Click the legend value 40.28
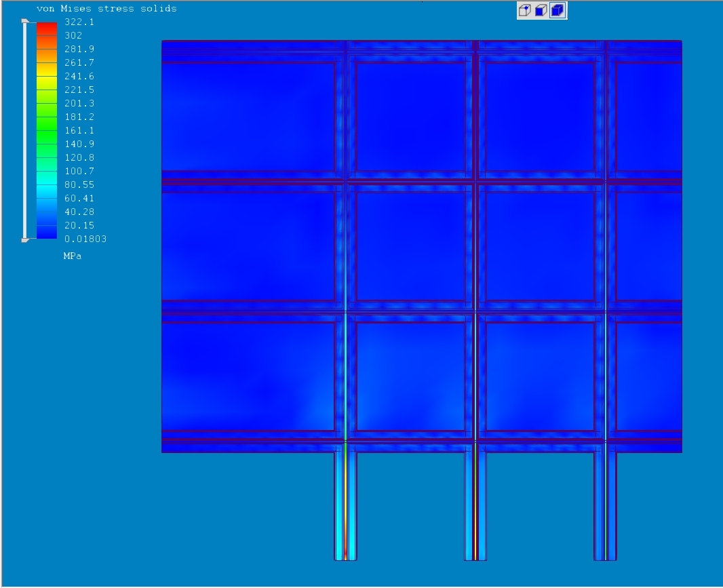Viewport: 723px width, 588px height. click(79, 212)
